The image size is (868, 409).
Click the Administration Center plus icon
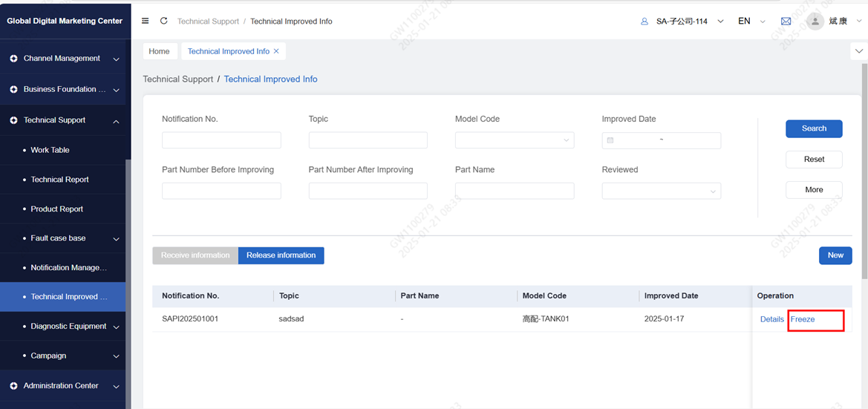coord(13,386)
